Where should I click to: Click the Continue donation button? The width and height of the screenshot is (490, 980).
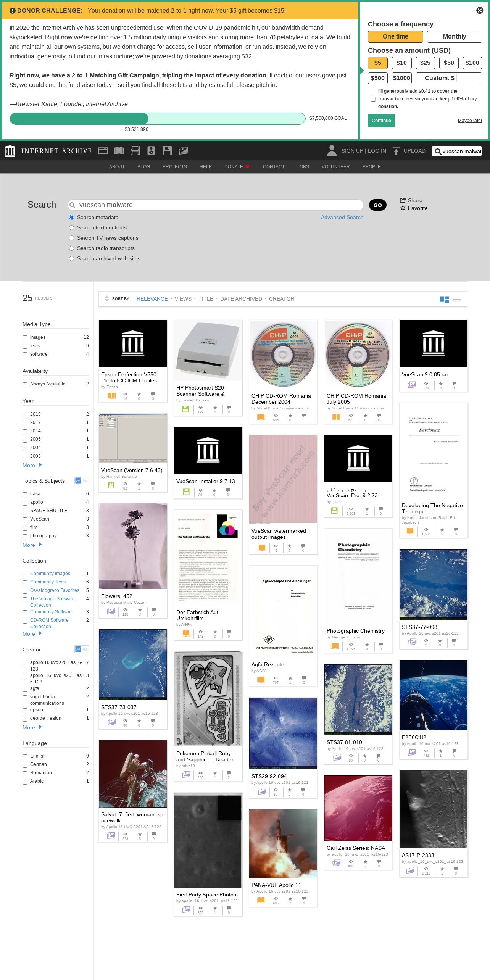[381, 121]
